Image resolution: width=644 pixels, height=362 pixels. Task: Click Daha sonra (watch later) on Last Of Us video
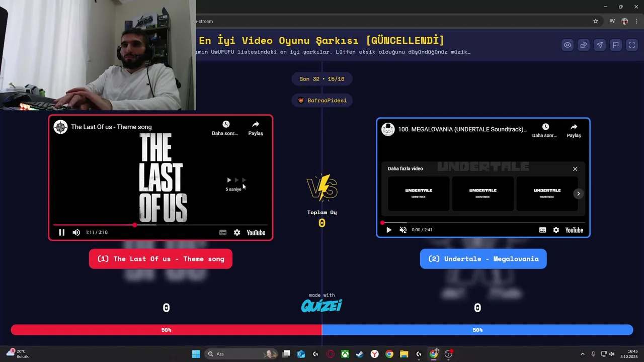(225, 128)
